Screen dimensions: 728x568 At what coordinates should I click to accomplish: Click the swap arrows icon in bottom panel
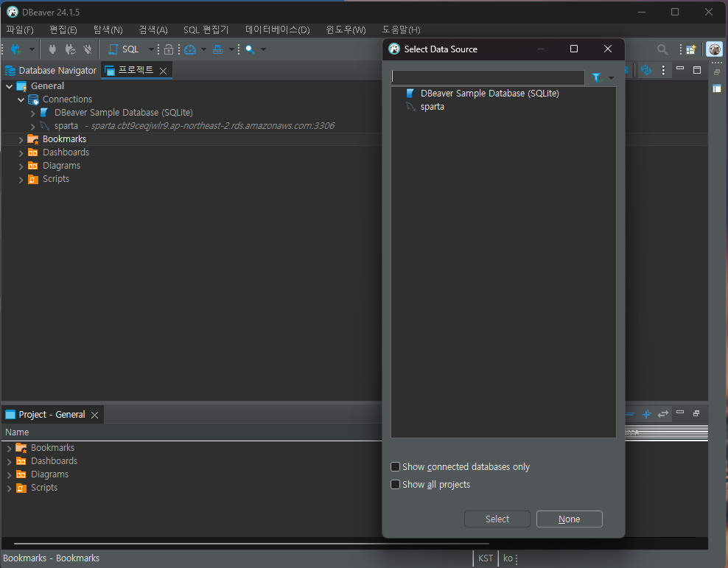663,413
